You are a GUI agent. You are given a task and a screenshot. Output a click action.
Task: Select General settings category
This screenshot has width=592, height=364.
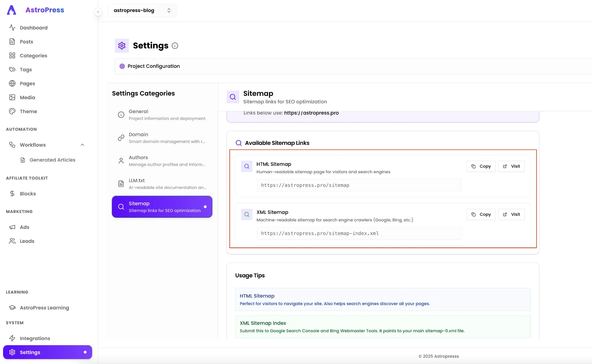click(x=162, y=115)
